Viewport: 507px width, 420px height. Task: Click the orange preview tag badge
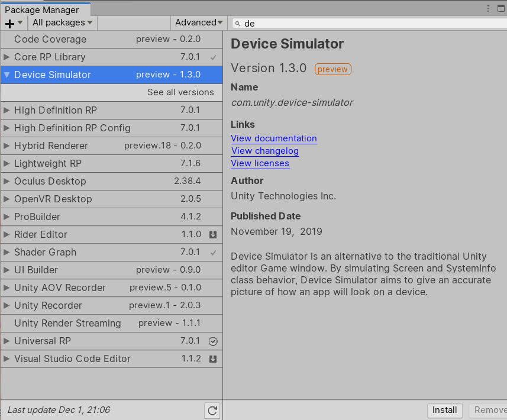(332, 69)
